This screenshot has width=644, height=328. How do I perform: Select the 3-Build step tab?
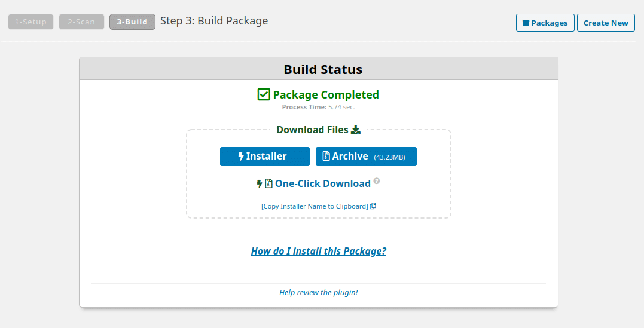[132, 22]
